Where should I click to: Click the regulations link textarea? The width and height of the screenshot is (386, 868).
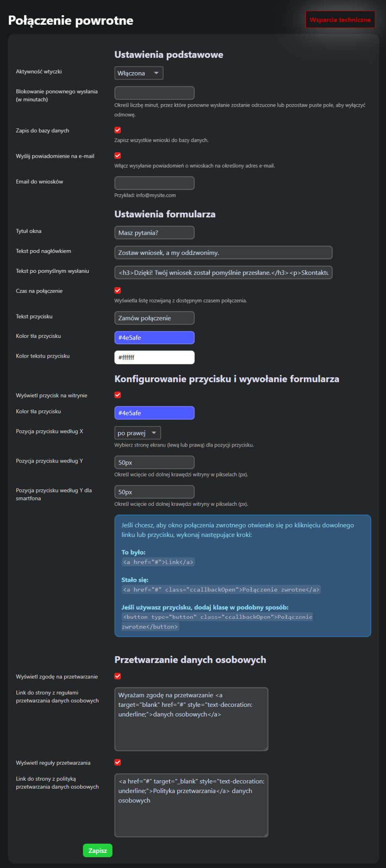[191, 719]
